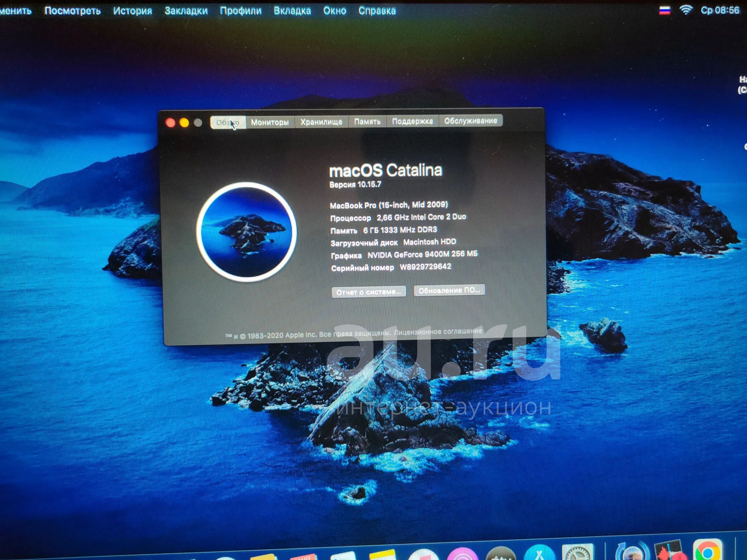
Task: Click MacBook Pro (15-inch, Mid 2009) text
Action: (x=389, y=205)
